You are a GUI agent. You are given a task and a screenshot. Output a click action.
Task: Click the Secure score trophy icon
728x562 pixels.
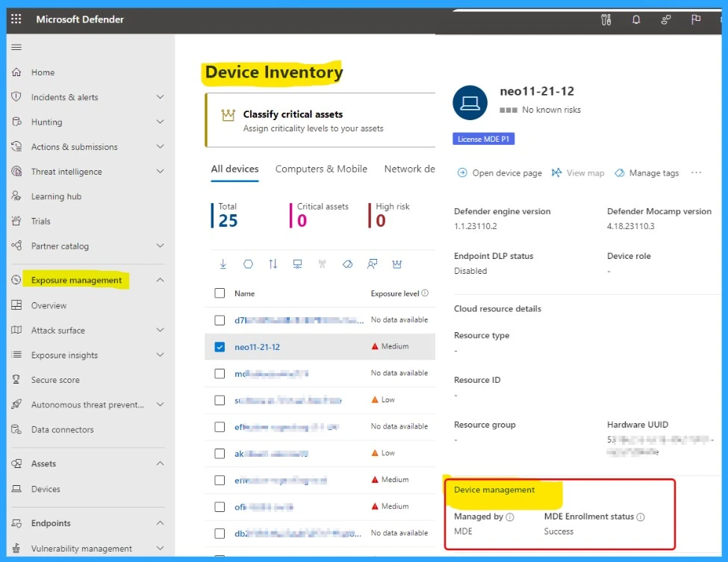click(x=16, y=380)
